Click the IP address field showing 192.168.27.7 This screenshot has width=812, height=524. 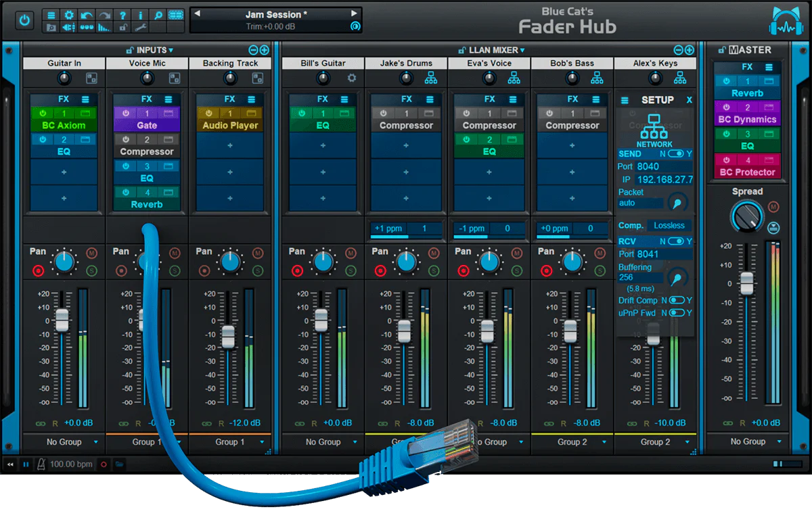point(664,179)
